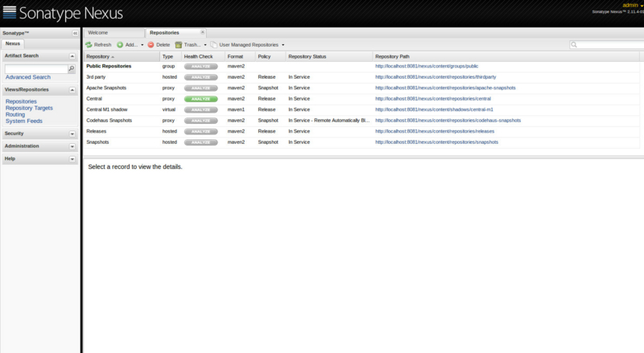Collapse the Sonatype side panel
Screen dimensions: 644x353
pyautogui.click(x=75, y=33)
